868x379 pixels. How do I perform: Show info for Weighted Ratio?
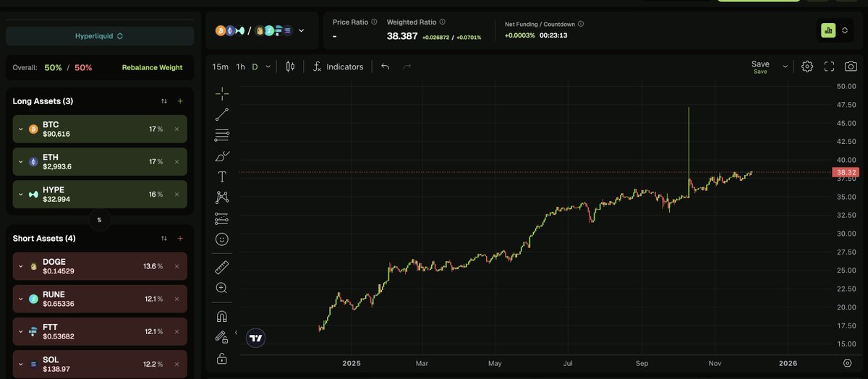[x=443, y=22]
